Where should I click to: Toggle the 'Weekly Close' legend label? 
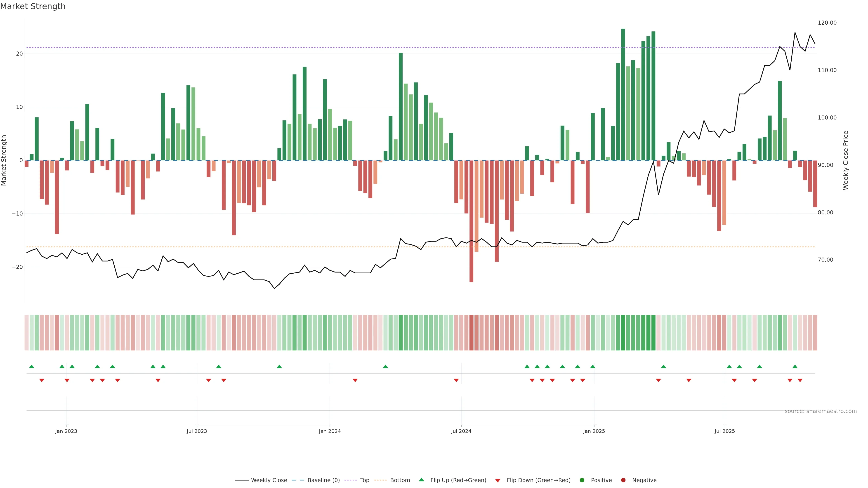click(x=269, y=480)
